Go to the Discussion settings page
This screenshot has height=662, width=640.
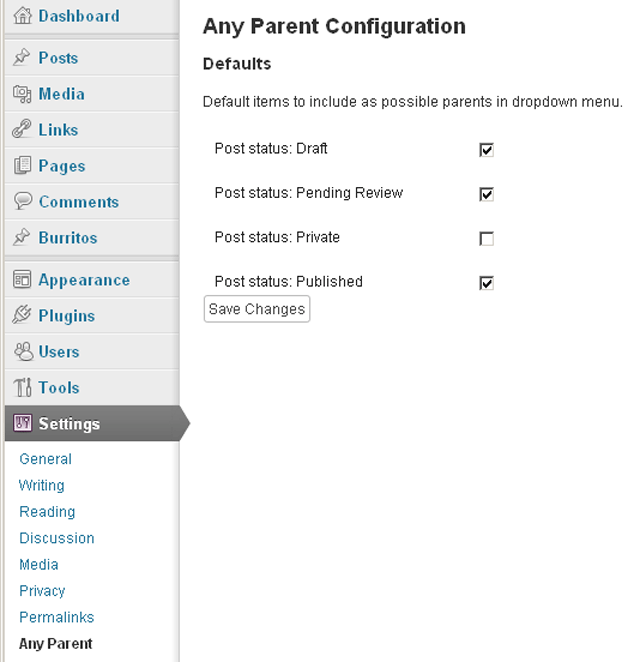[57, 538]
